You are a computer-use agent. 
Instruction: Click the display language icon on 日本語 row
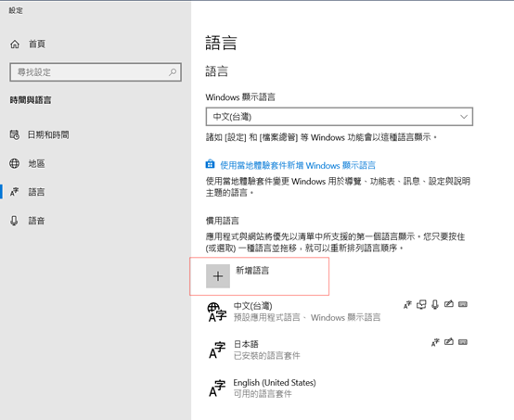[x=435, y=343]
